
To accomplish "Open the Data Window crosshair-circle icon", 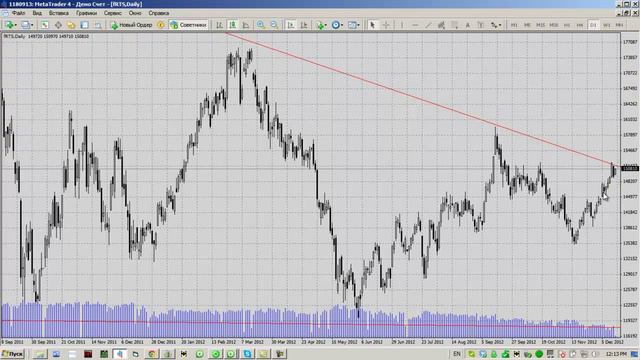I will 58,25.
